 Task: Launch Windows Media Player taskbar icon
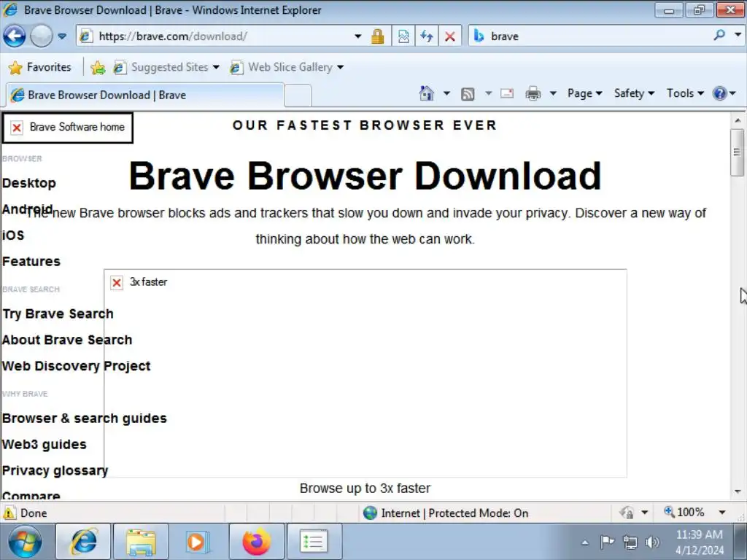pos(198,542)
